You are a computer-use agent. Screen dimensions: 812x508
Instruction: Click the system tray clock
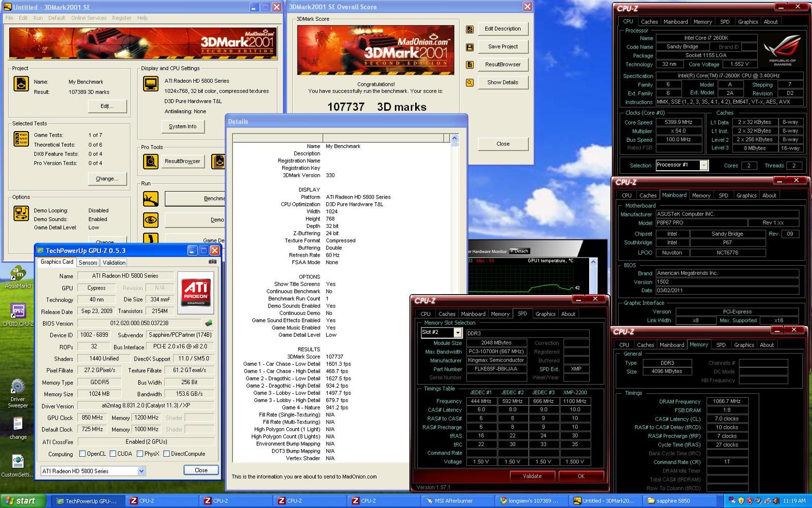(794, 501)
